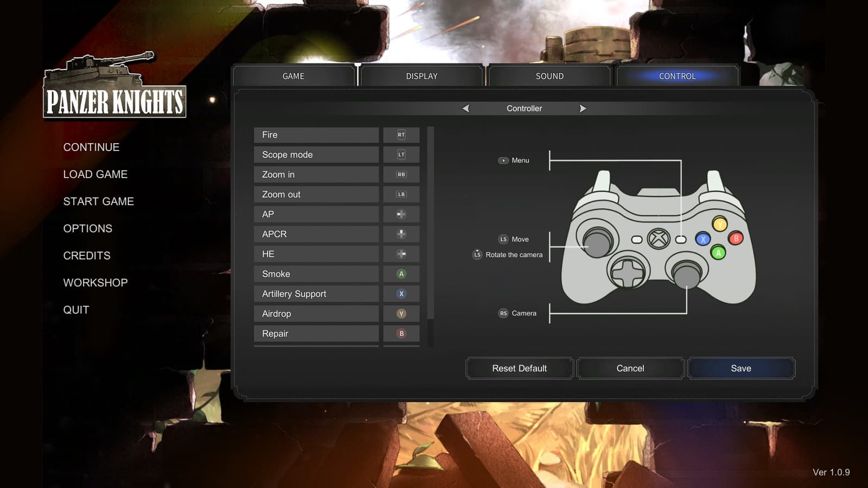868x488 pixels.
Task: Open the DISPLAY settings tab
Action: (422, 76)
